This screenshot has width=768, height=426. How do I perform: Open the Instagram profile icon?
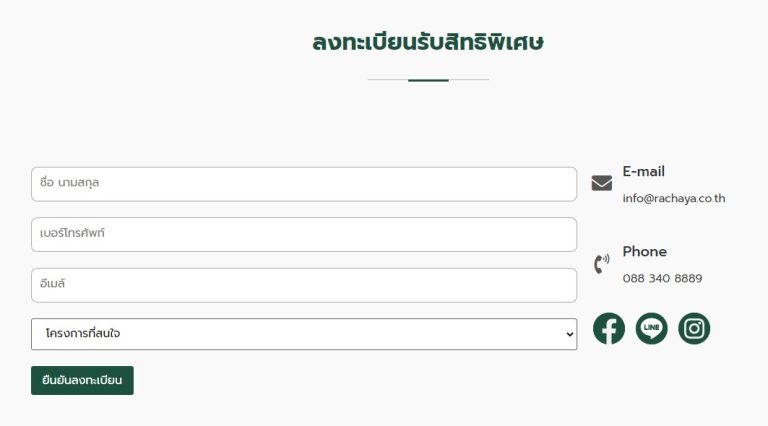click(x=694, y=329)
